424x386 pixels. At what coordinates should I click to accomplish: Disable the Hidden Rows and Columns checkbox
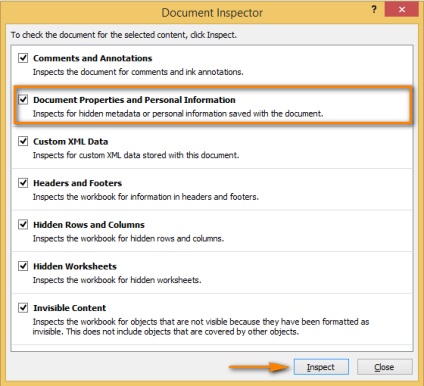coord(23,225)
